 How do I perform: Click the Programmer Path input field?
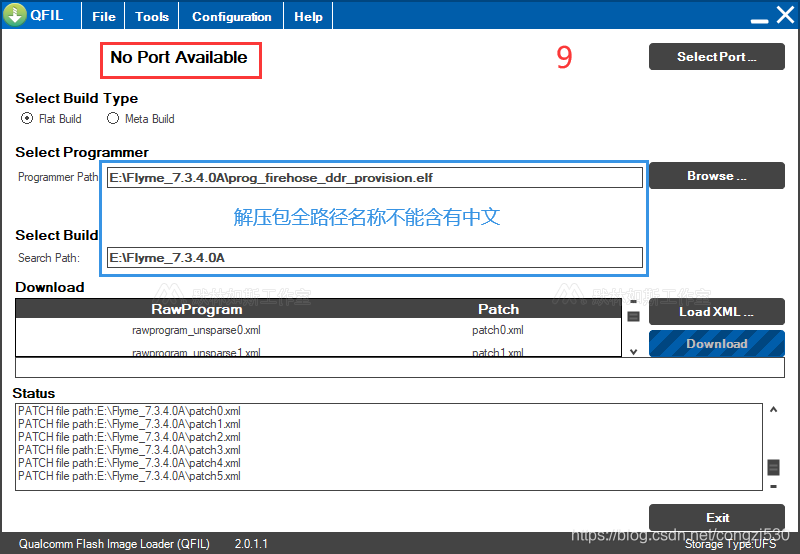tap(374, 178)
